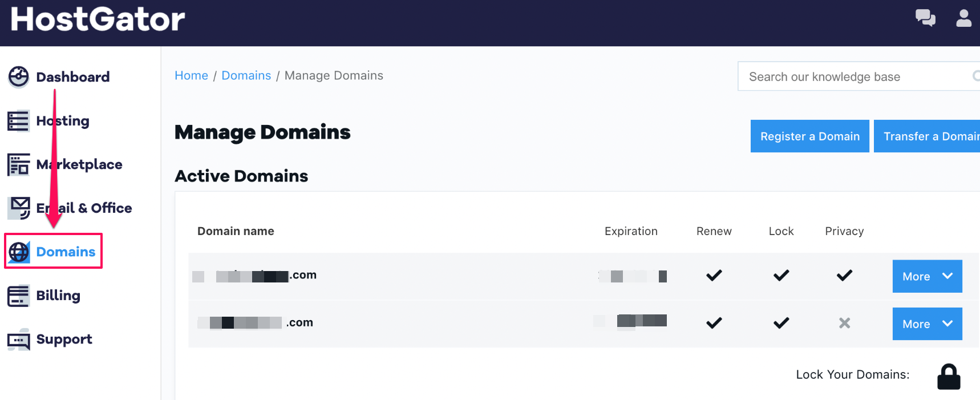
Task: Open Marketplace in the sidebar
Action: (79, 164)
